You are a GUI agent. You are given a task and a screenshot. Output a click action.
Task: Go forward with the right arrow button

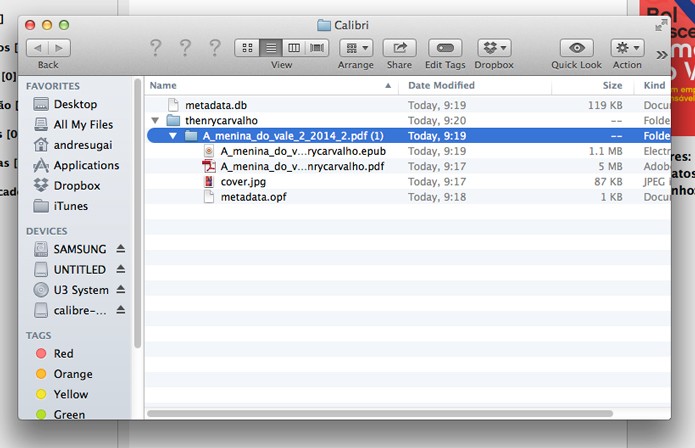click(59, 48)
